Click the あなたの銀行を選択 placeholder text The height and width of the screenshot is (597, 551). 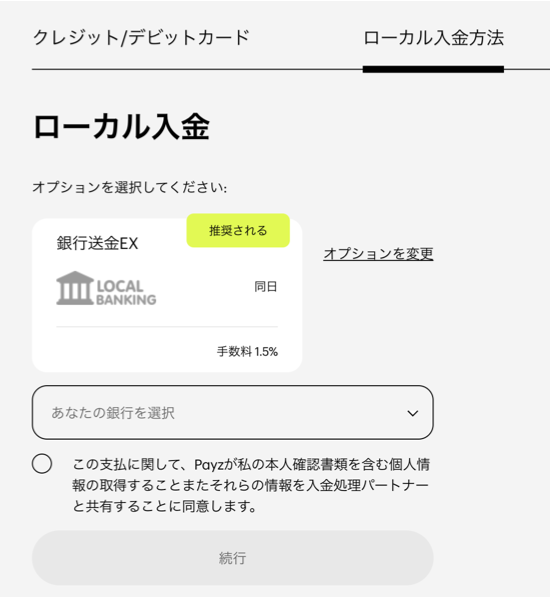113,413
